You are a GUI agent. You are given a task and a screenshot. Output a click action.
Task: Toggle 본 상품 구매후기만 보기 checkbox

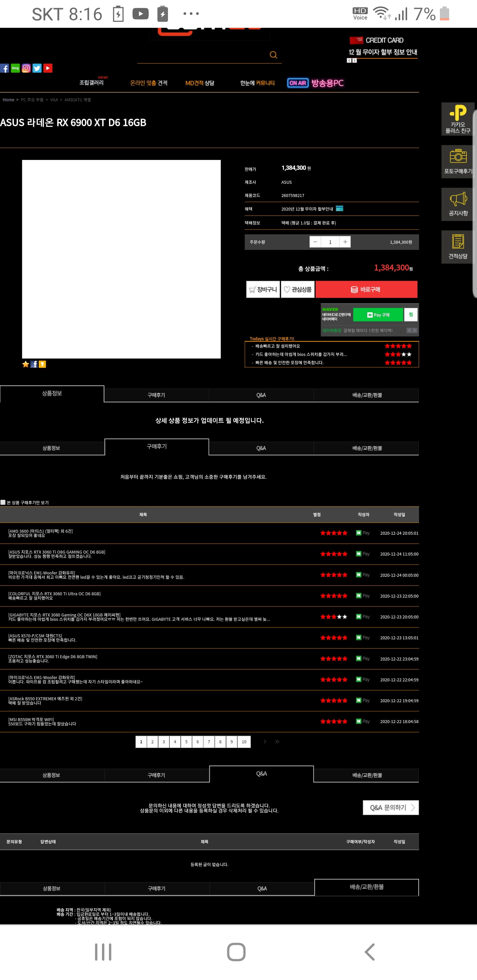(3, 502)
